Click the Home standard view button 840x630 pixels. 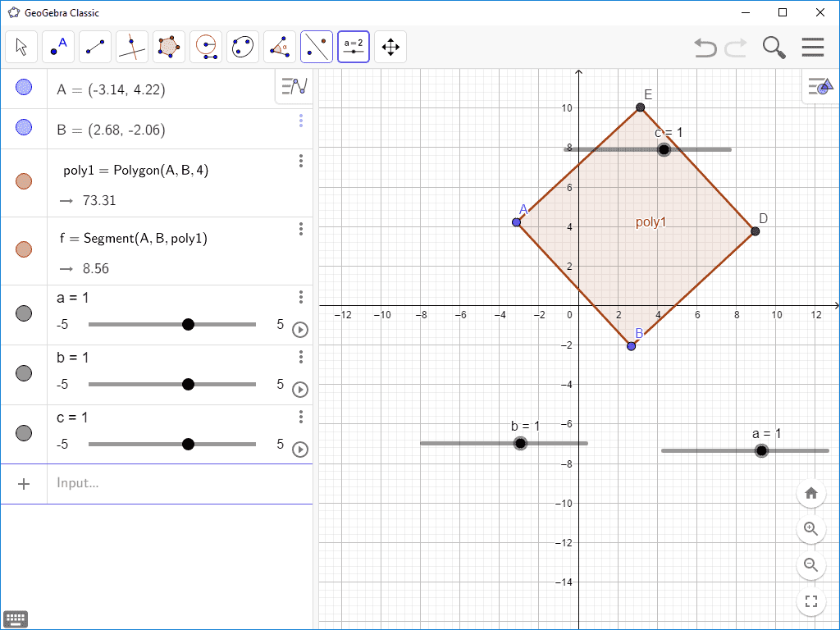coord(811,493)
